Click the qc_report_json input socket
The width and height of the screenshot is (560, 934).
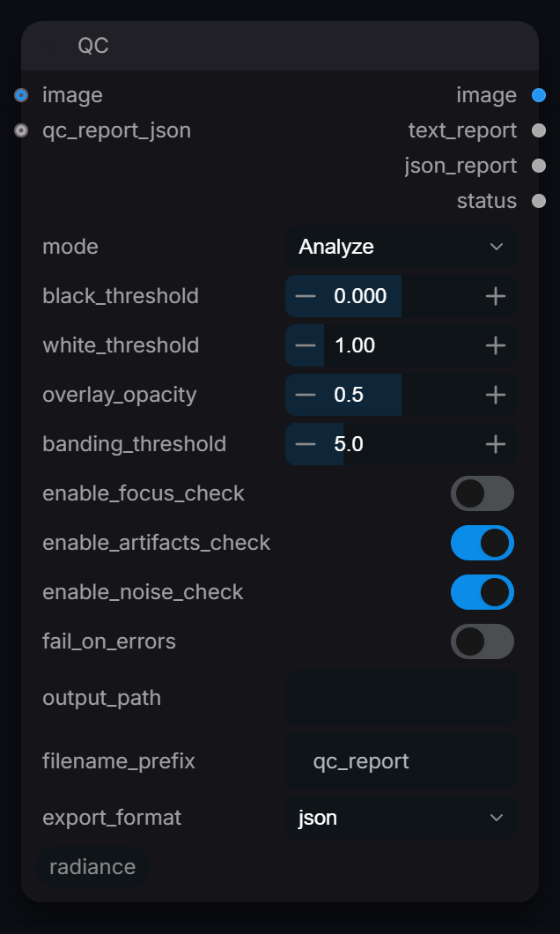pos(21,130)
